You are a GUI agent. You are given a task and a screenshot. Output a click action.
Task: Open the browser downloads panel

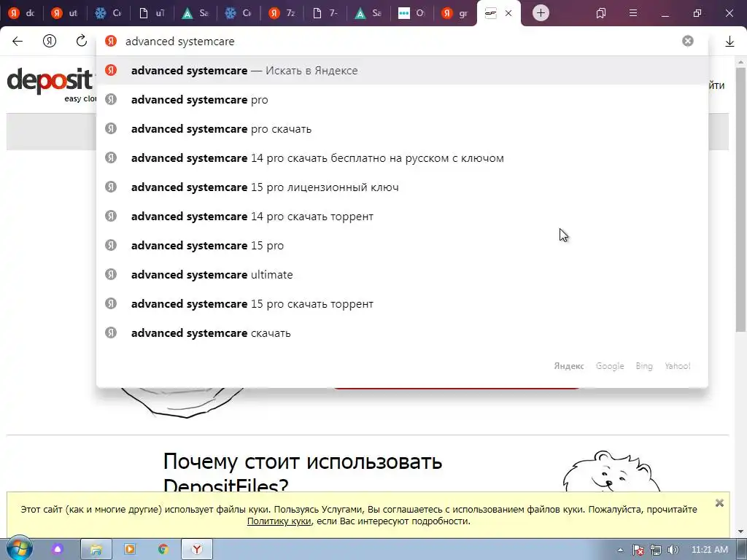coord(729,42)
